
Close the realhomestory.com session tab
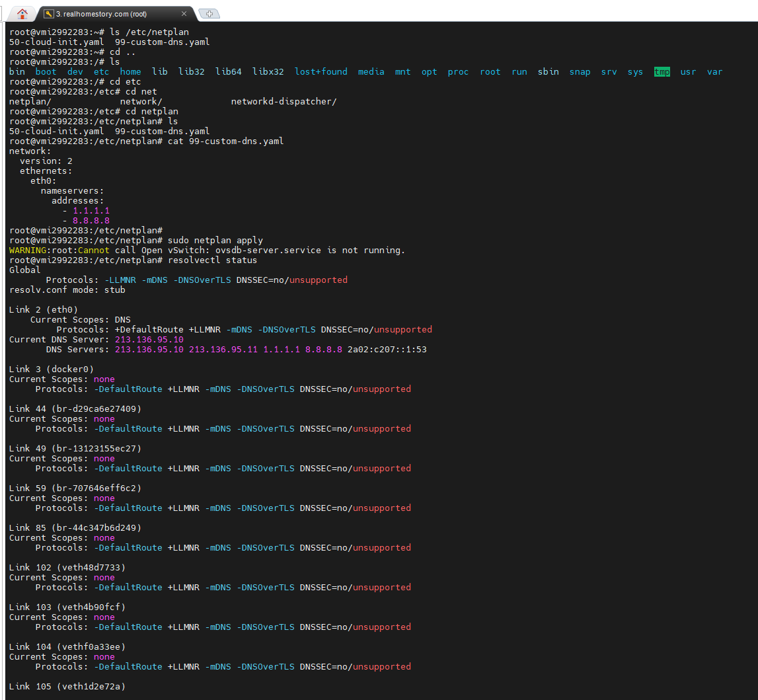184,14
